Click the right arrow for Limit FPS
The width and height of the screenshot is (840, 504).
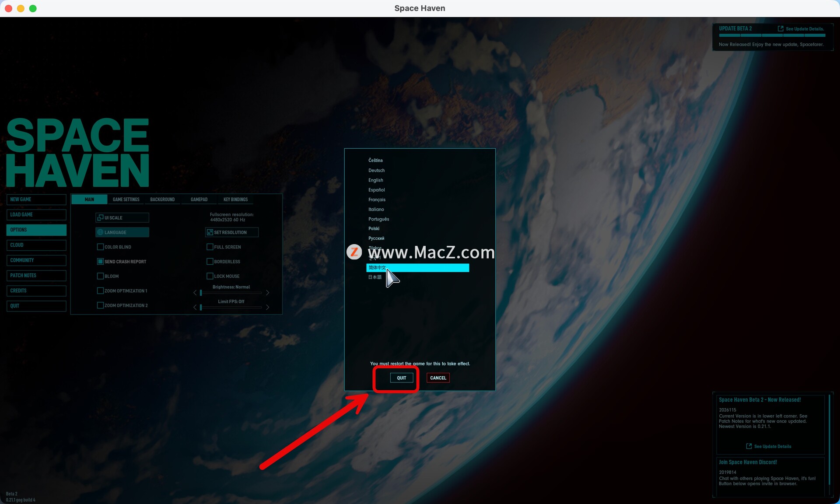tap(267, 307)
